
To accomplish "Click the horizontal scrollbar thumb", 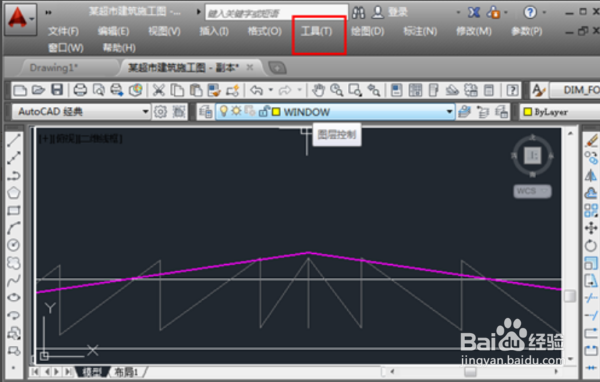I will click(x=470, y=372).
